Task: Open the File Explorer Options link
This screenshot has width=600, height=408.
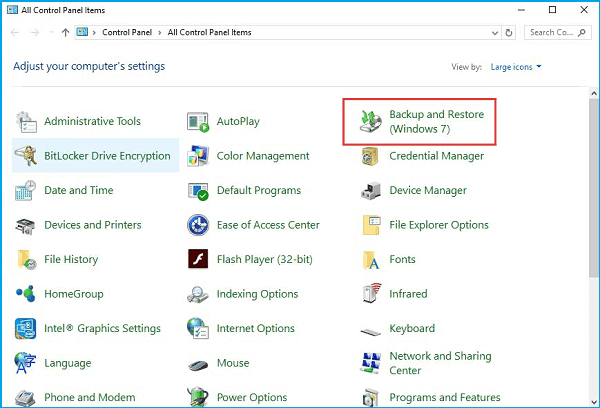Action: [x=438, y=225]
